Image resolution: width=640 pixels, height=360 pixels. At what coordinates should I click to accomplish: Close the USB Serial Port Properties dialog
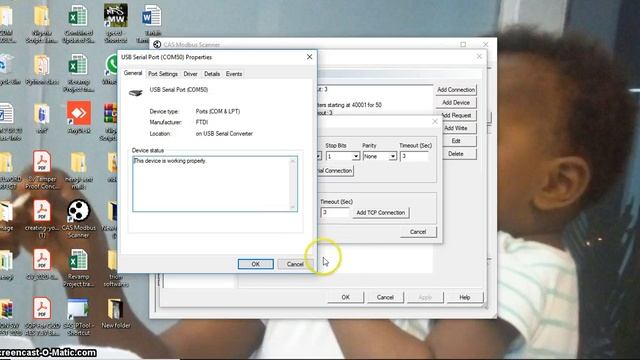coord(309,57)
